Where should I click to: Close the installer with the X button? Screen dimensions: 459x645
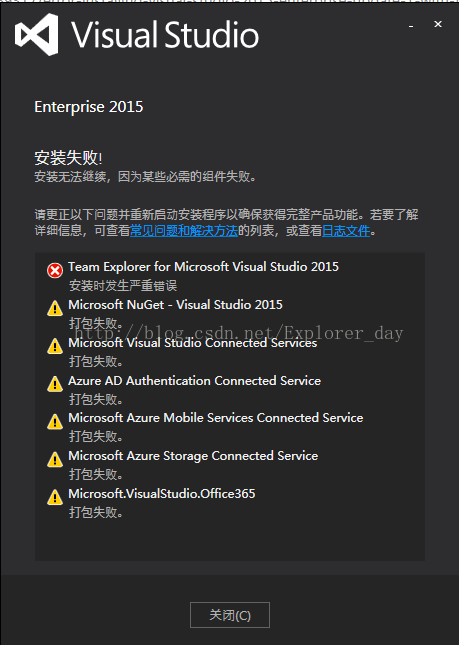pos(438,24)
